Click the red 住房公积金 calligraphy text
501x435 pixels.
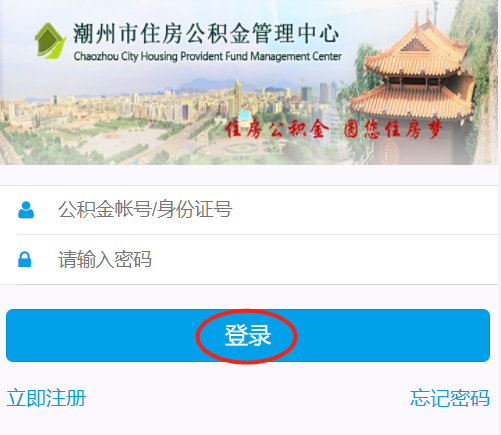pyautogui.click(x=277, y=129)
